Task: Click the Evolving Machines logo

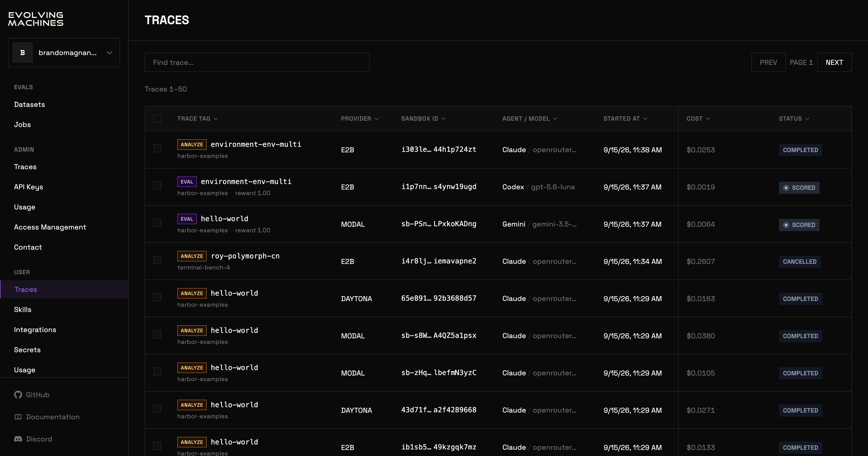Action: (36, 19)
